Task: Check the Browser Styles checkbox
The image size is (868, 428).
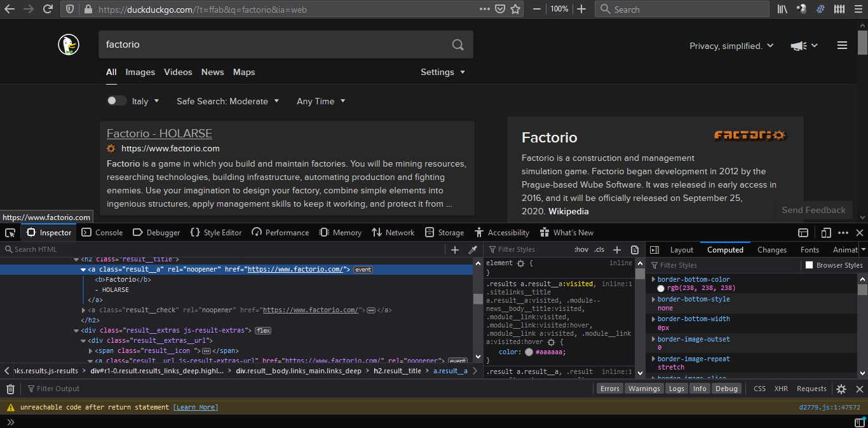Action: tap(809, 265)
